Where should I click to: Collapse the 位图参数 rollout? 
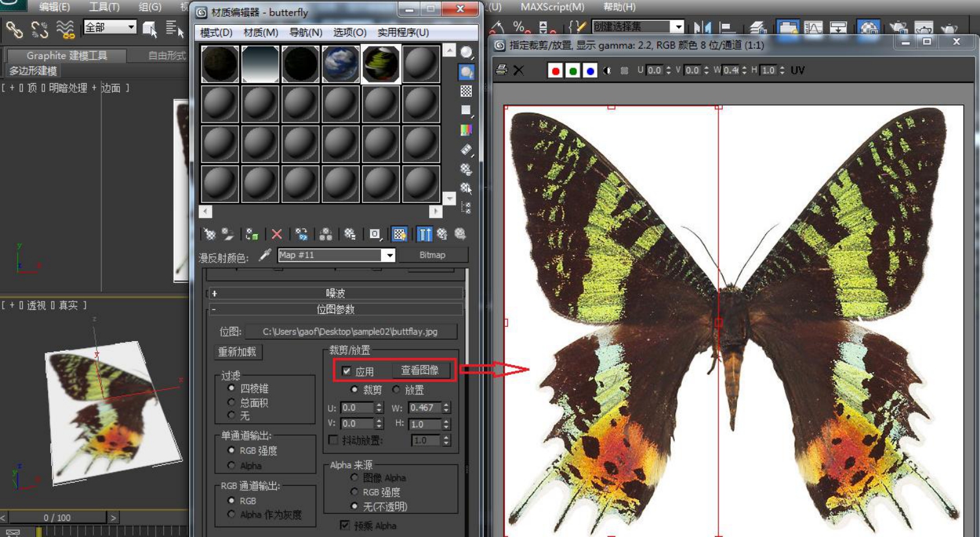(335, 309)
